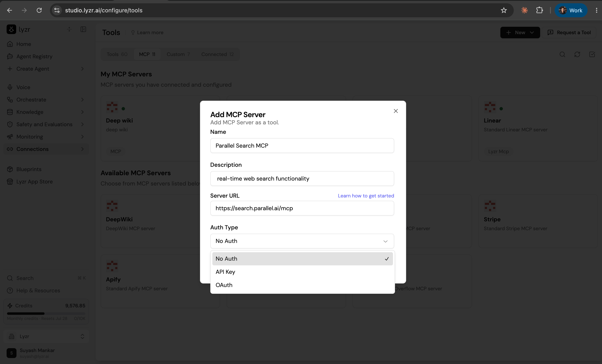The height and width of the screenshot is (364, 602).
Task: Click the browser forward arrow
Action: click(x=24, y=10)
